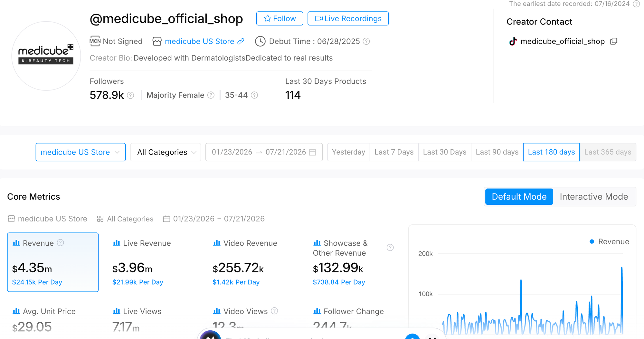Click the Live Views 7.17m value

pyautogui.click(x=126, y=327)
